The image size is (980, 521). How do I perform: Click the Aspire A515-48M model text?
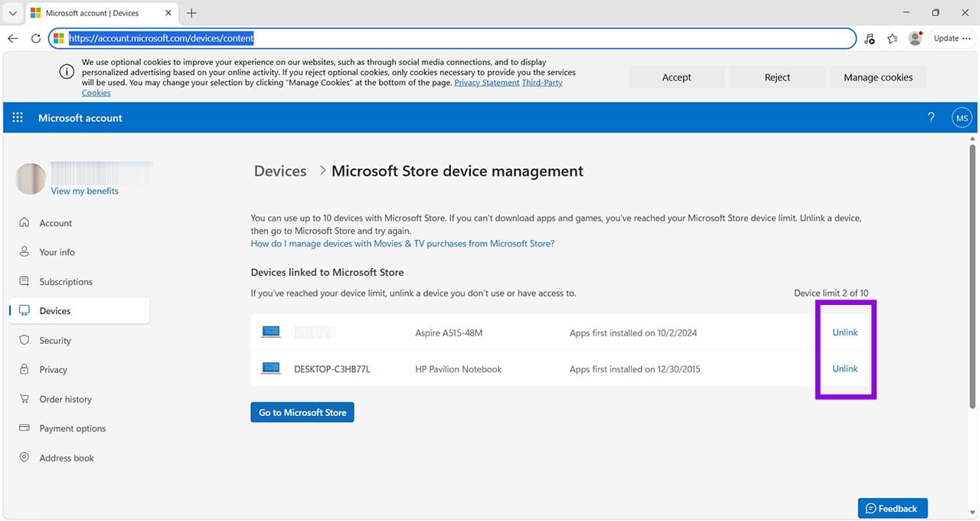pos(449,333)
